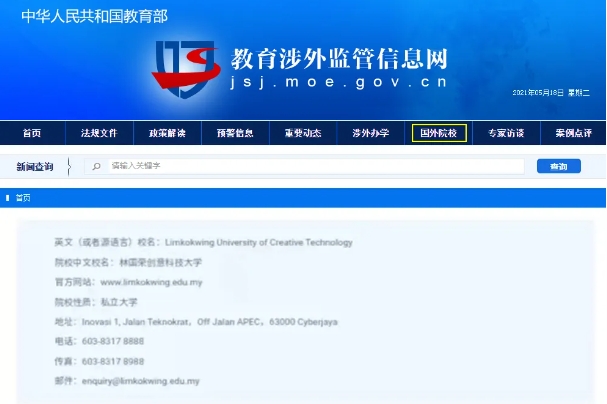607x404 pixels.
Task: Open the 预警信息 navigation item
Action: tap(235, 133)
